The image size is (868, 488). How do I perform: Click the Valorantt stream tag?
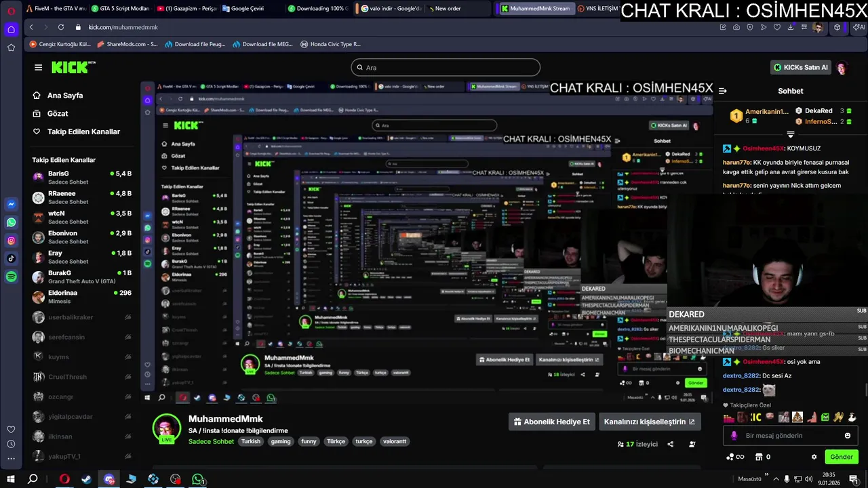pos(395,441)
